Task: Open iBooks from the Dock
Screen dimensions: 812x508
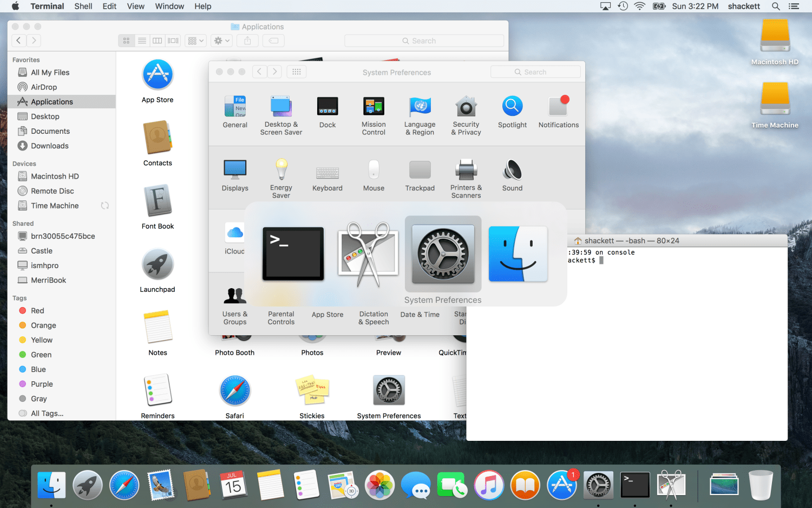Action: click(x=526, y=485)
